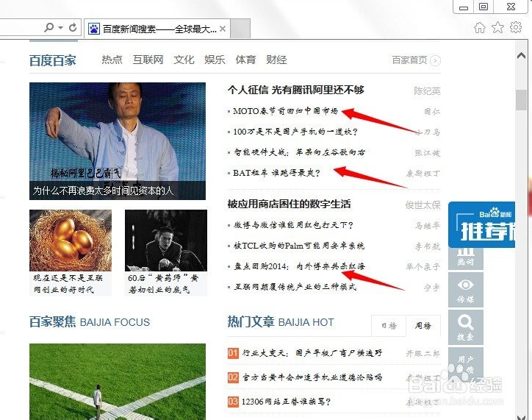Go to 百家首页 link
The image size is (532, 420).
click(409, 60)
